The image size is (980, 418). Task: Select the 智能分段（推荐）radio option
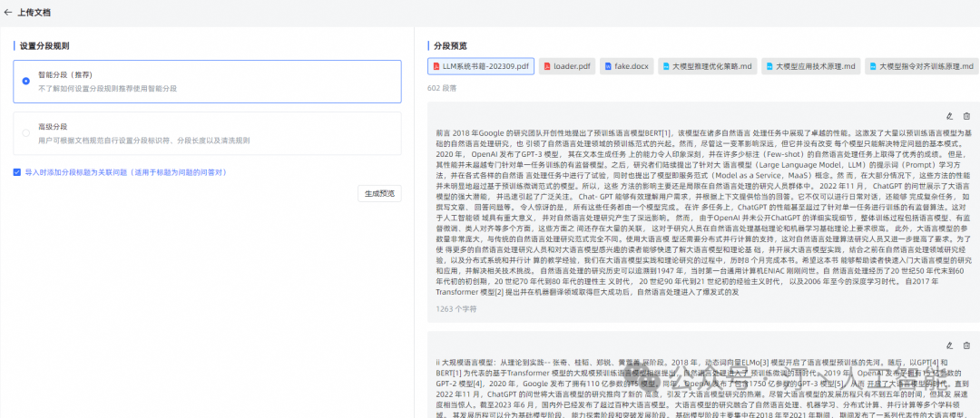coord(25,81)
